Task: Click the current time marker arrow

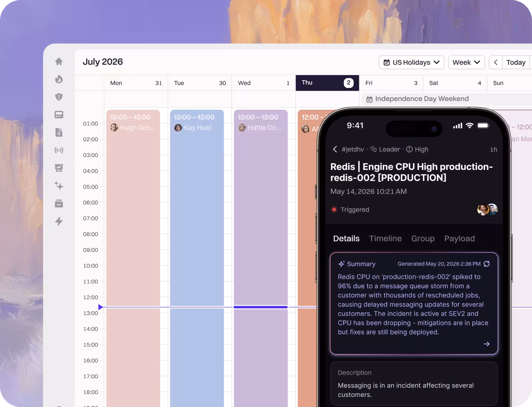Action: click(101, 307)
